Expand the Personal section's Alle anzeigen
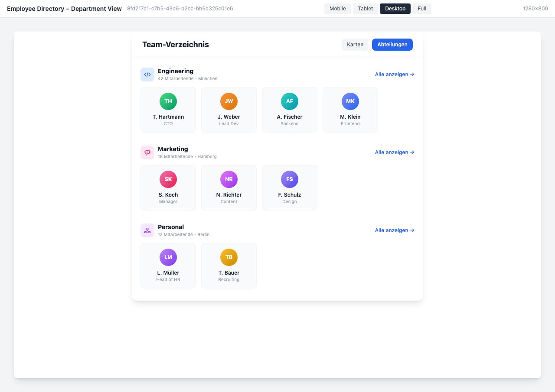Viewport: 555px width, 392px height. [394, 230]
